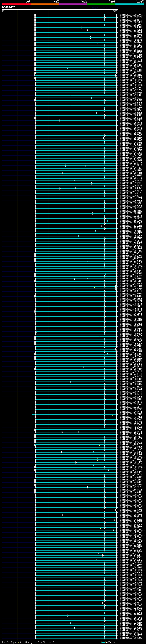
Task: Select the UniRef100_B6SJU5 label
Action: (x=131, y=221)
